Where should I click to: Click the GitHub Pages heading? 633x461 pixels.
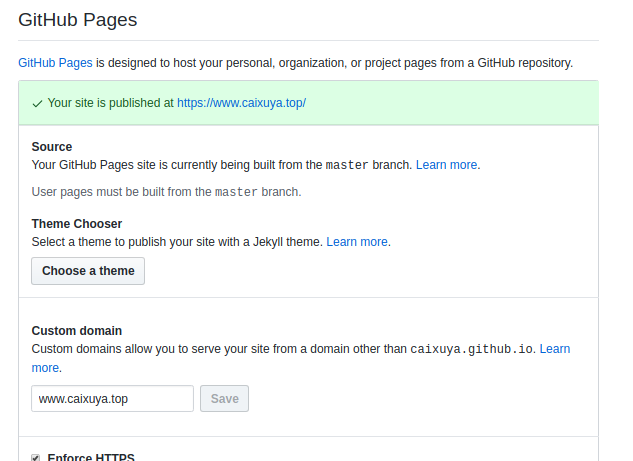click(78, 20)
